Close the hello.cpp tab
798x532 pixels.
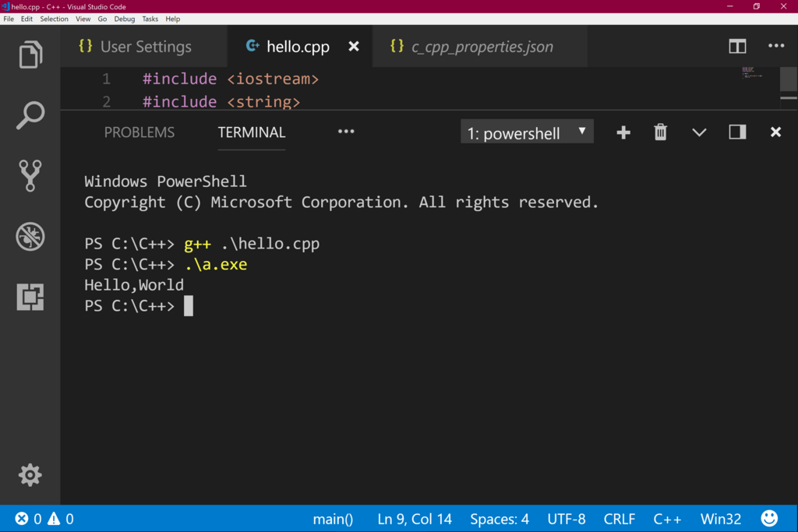coord(354,47)
